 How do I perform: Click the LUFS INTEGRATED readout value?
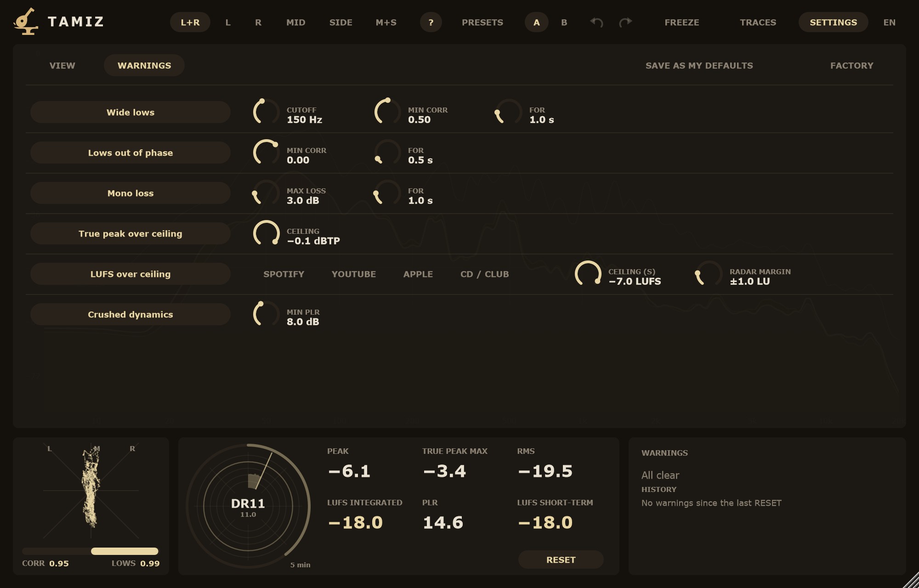pos(355,523)
